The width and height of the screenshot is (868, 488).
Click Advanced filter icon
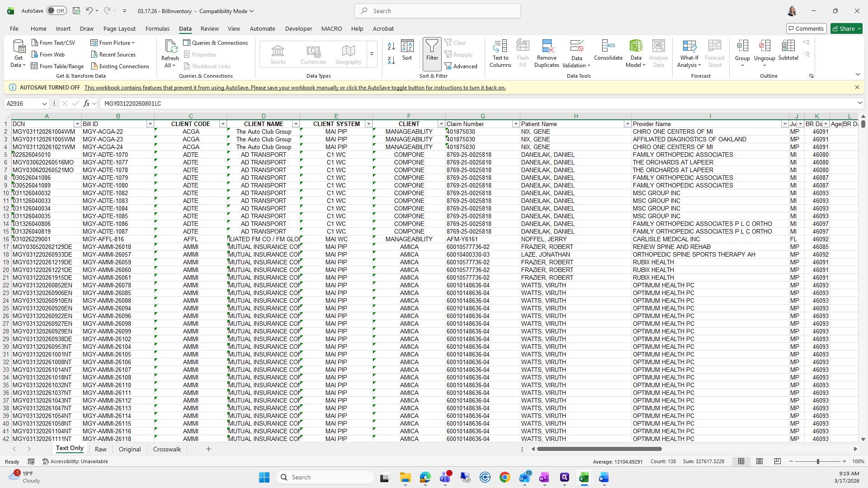[x=461, y=66]
